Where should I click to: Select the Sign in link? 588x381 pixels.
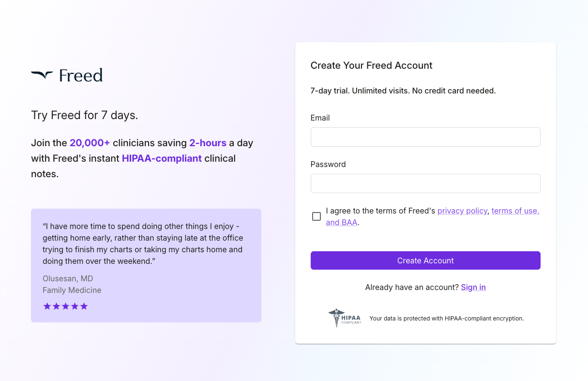(x=473, y=287)
